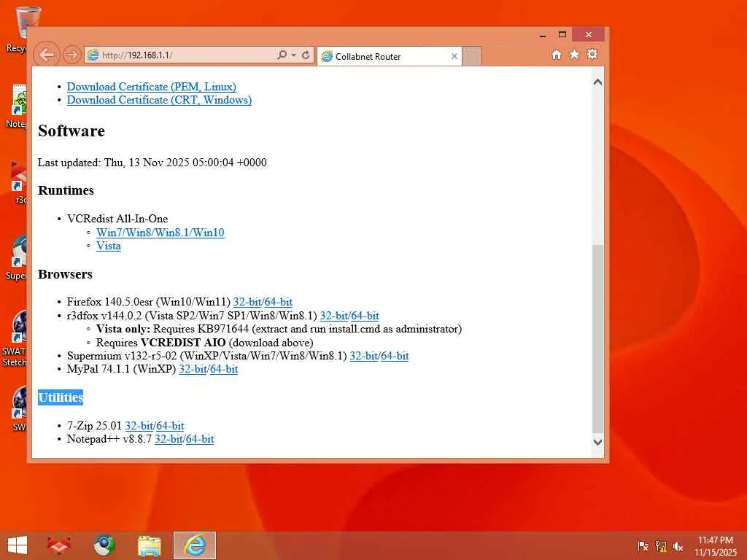747x560 pixels.
Task: Click the muted volume tray icon
Action: (678, 545)
